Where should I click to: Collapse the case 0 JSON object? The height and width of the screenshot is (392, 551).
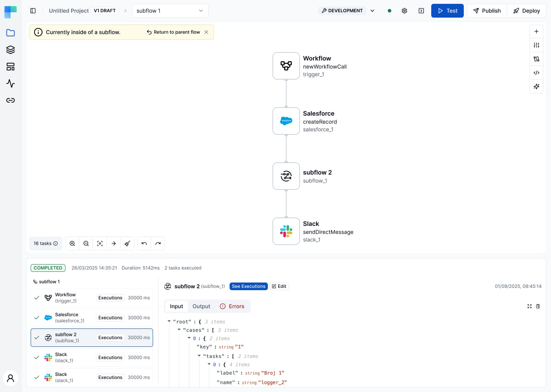[x=189, y=338]
